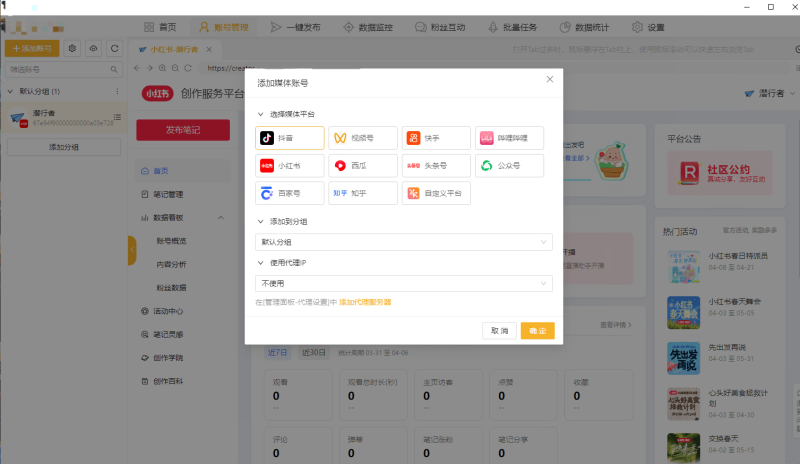Image resolution: width=800 pixels, height=464 pixels.
Task: Focus the 筛选账号 search field
Action: coord(64,69)
